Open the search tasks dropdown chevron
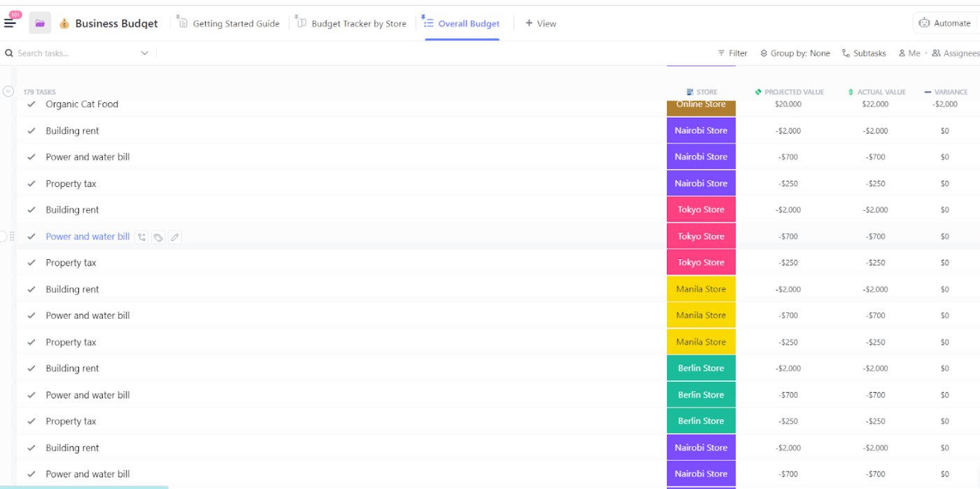 pos(145,53)
